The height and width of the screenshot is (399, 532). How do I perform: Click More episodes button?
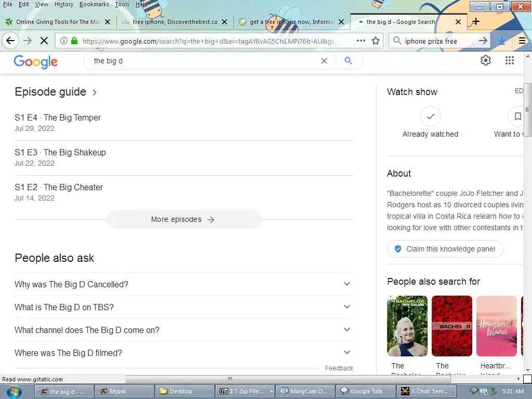pyautogui.click(x=183, y=219)
